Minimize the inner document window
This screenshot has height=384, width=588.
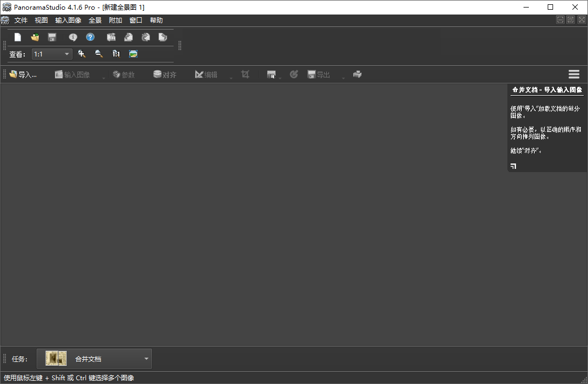pyautogui.click(x=560, y=20)
